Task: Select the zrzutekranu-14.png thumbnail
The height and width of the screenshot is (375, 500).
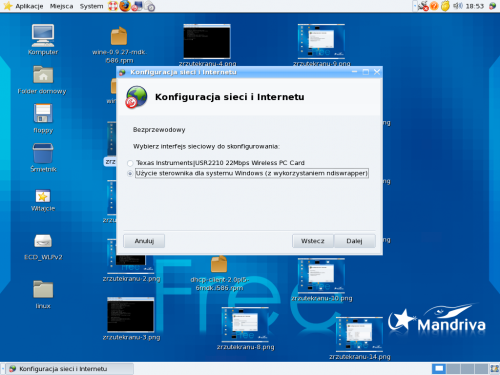Action: 359,334
